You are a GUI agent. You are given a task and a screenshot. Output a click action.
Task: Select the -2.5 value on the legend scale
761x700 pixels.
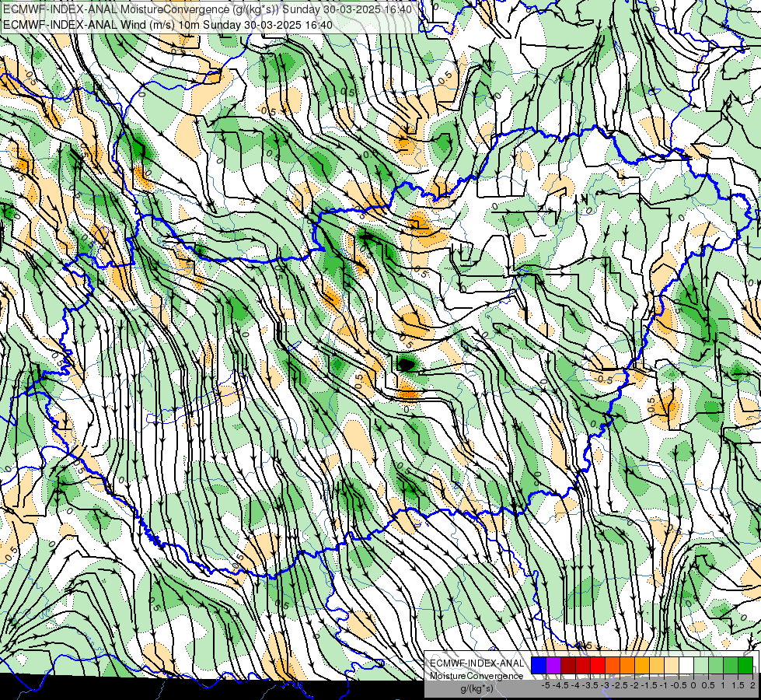click(x=620, y=685)
